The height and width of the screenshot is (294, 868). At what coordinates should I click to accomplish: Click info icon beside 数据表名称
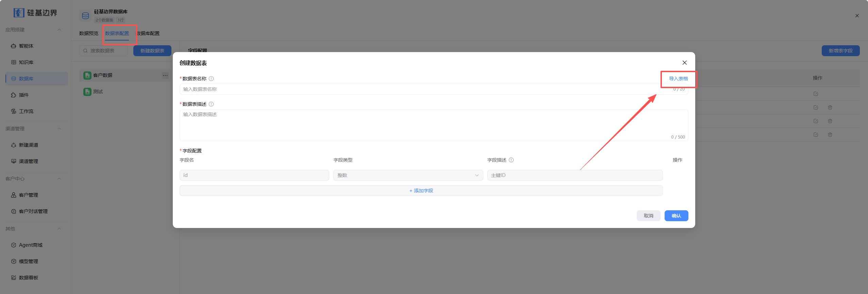point(211,79)
